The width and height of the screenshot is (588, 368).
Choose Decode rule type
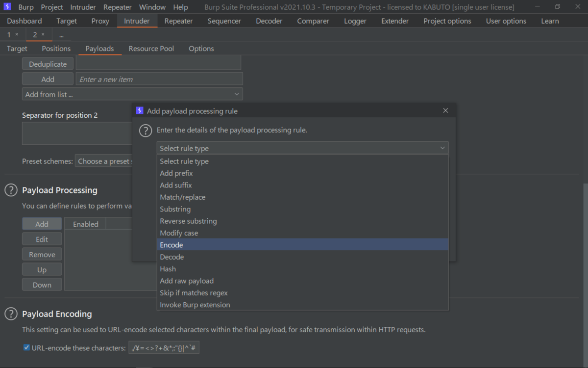302,257
